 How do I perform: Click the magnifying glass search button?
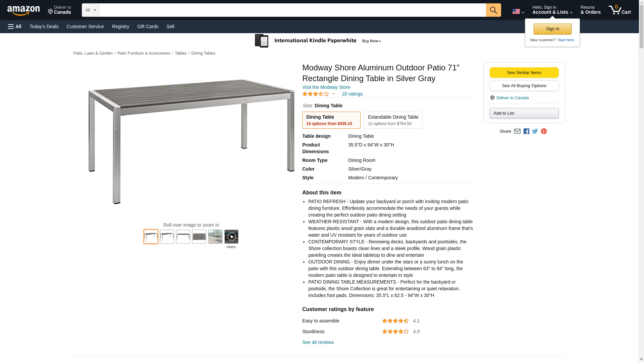pyautogui.click(x=493, y=10)
